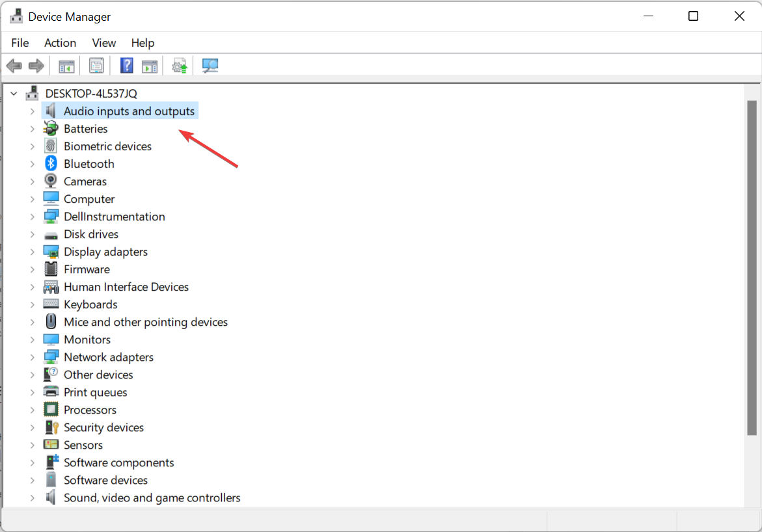Click Scan for hardware changes toolbar icon
The height and width of the screenshot is (532, 762).
[210, 66]
